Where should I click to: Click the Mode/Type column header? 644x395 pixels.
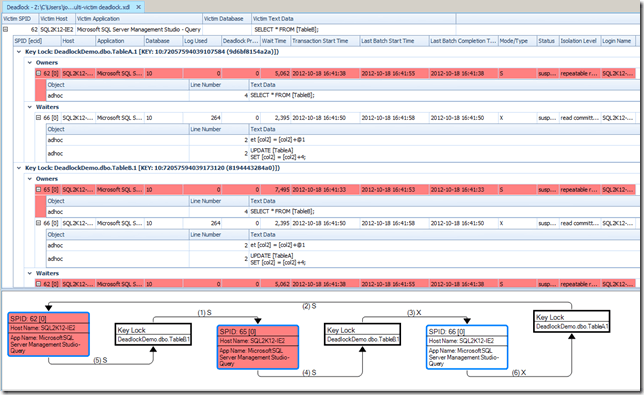coord(518,41)
